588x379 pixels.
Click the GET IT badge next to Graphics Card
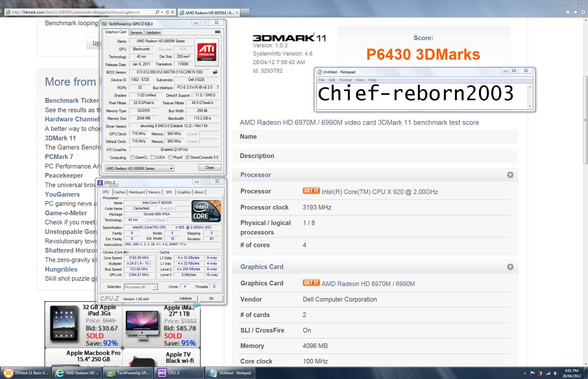(x=311, y=283)
